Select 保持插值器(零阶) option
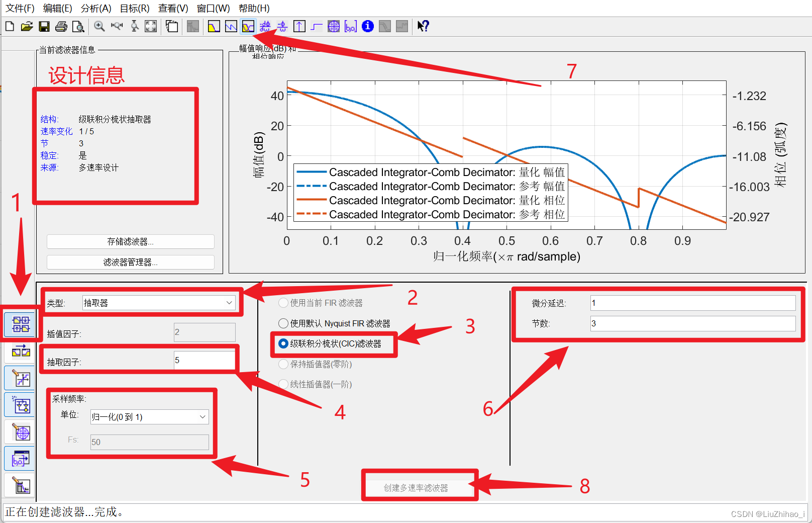 coord(283,364)
